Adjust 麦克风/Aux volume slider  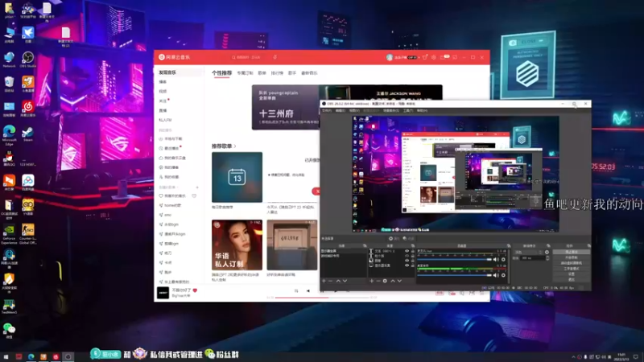[454, 259]
